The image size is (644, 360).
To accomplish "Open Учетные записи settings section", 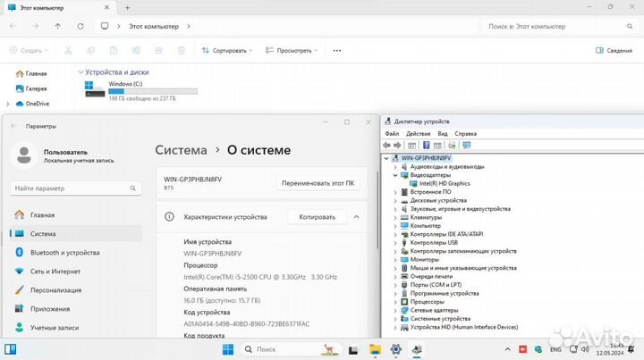I will 76,328.
